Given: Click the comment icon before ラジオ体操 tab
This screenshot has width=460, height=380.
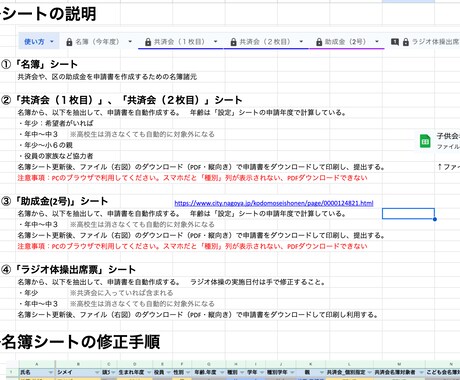Looking at the screenshot, I should tap(395, 42).
